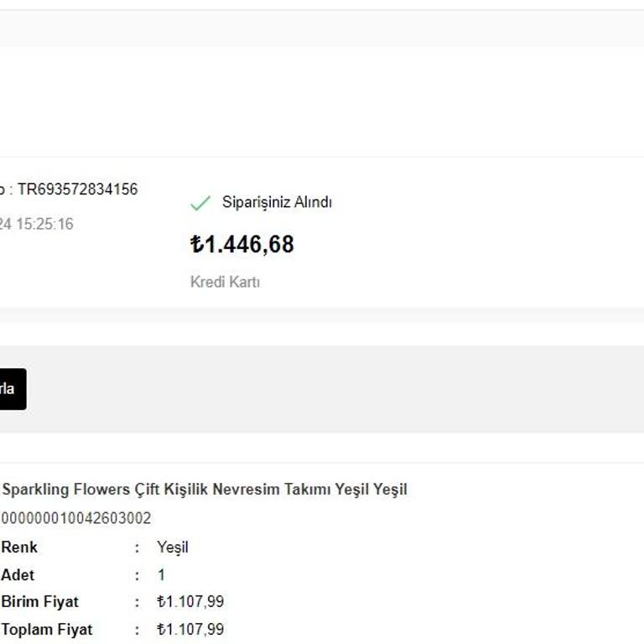The image size is (644, 644).
Task: Click order number TR693572834156
Action: point(78,190)
